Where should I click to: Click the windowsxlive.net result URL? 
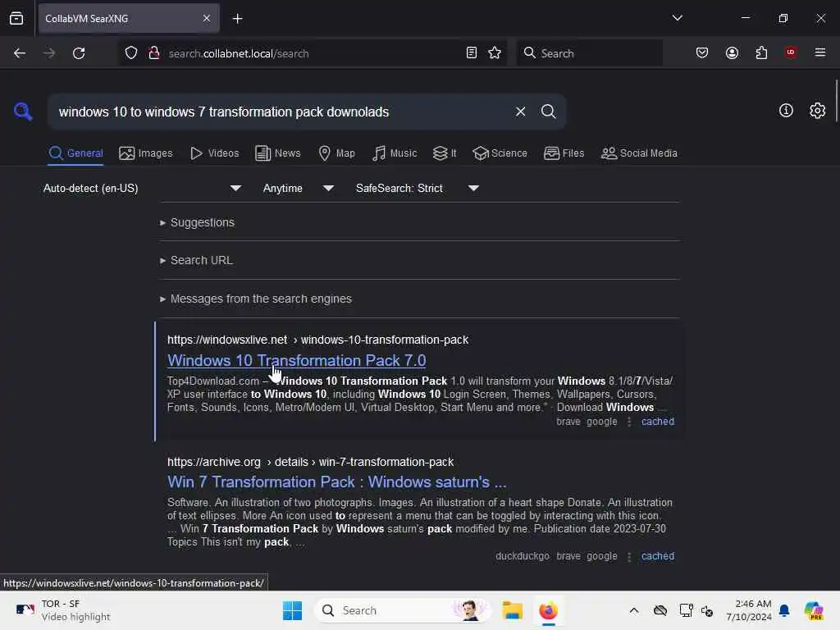click(317, 340)
